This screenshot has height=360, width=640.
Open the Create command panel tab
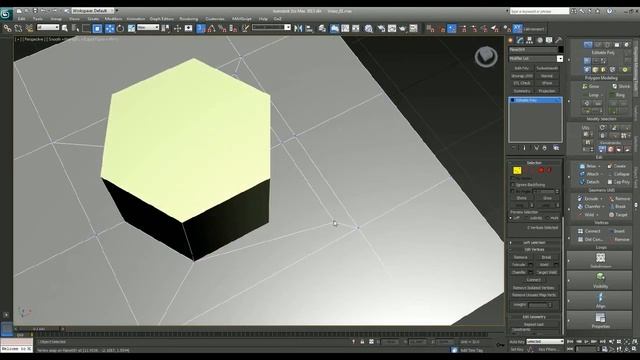[511, 40]
